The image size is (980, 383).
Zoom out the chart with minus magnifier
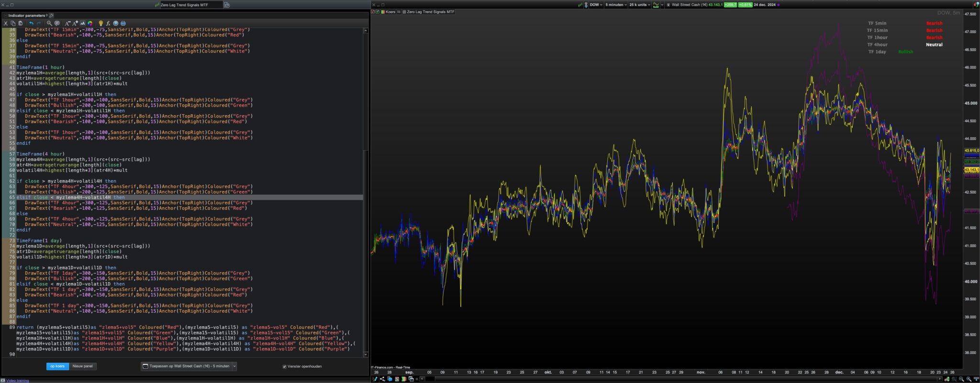(x=961, y=379)
